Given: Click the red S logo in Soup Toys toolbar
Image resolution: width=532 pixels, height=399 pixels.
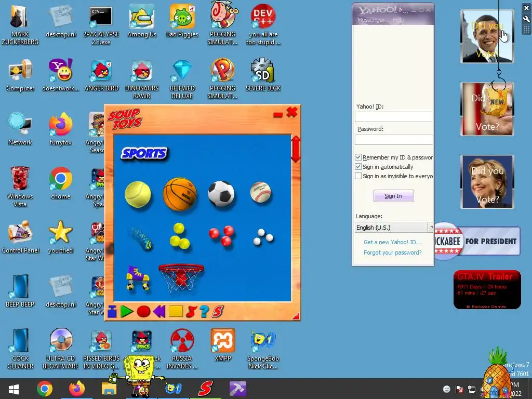Looking at the screenshot, I should 218,312.
